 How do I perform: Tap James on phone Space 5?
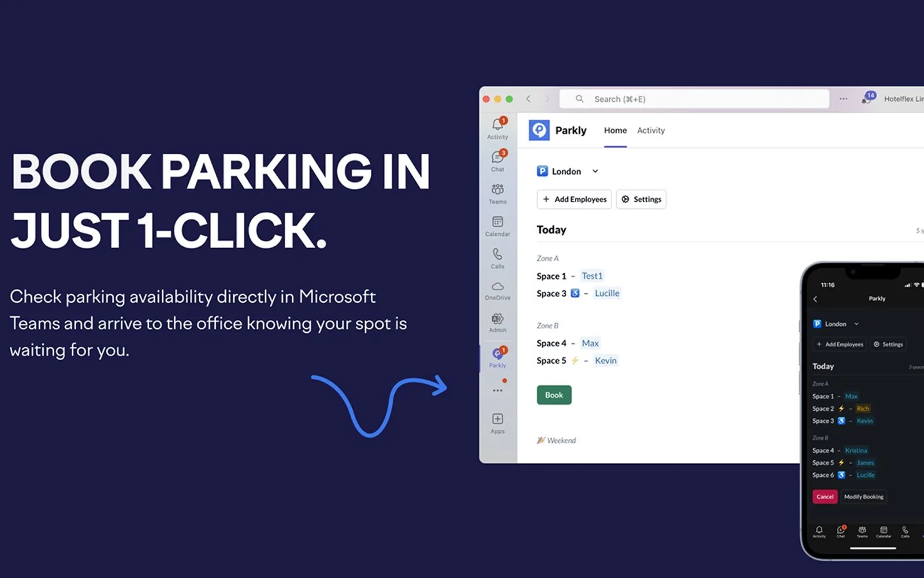click(x=865, y=462)
